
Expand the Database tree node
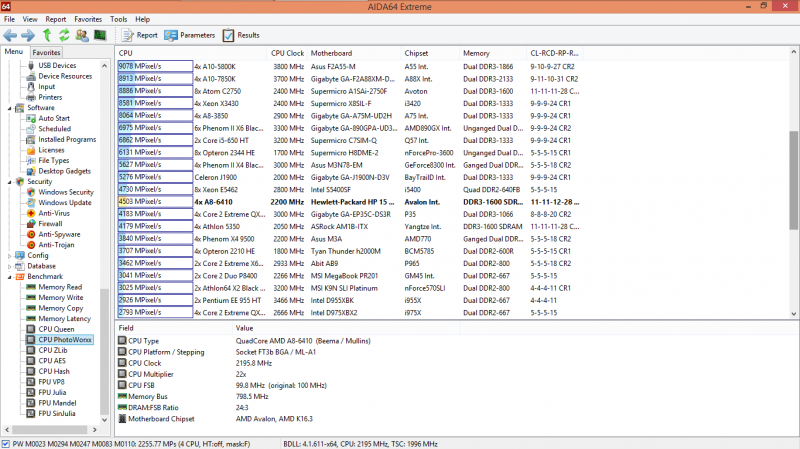[x=10, y=266]
